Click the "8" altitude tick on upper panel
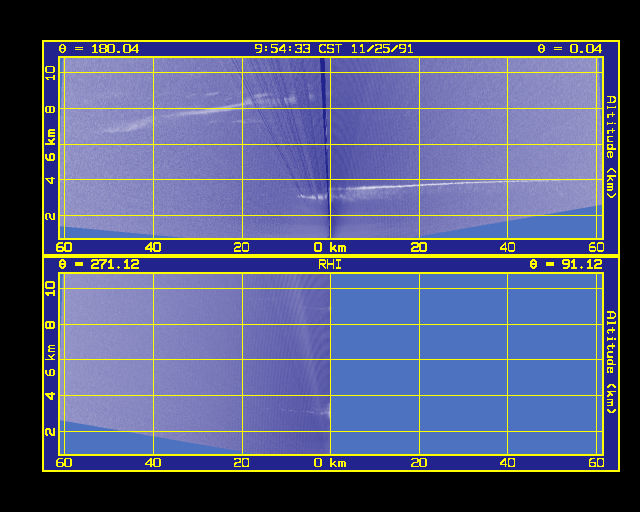 51,109
